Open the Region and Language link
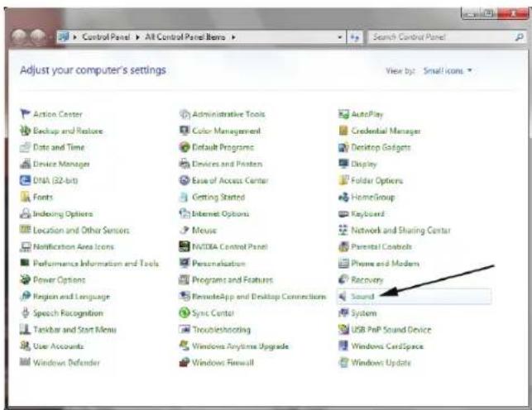Image resolution: width=532 pixels, height=410 pixels. coord(71,297)
